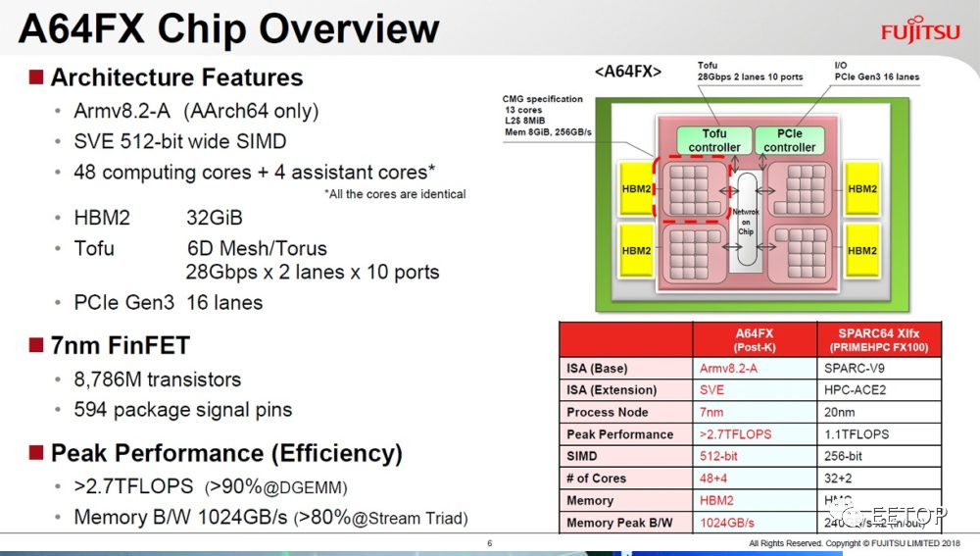Click the lower-left HBM2 block
980x556 pixels.
[636, 251]
